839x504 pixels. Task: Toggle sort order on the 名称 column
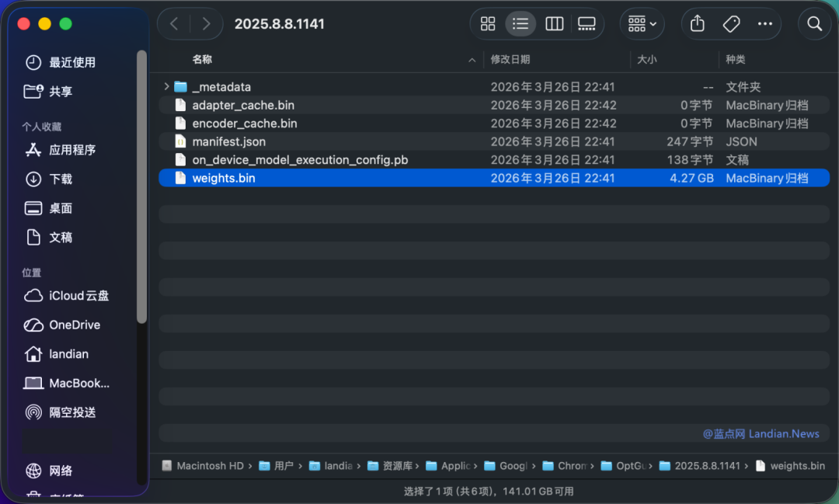pyautogui.click(x=200, y=59)
